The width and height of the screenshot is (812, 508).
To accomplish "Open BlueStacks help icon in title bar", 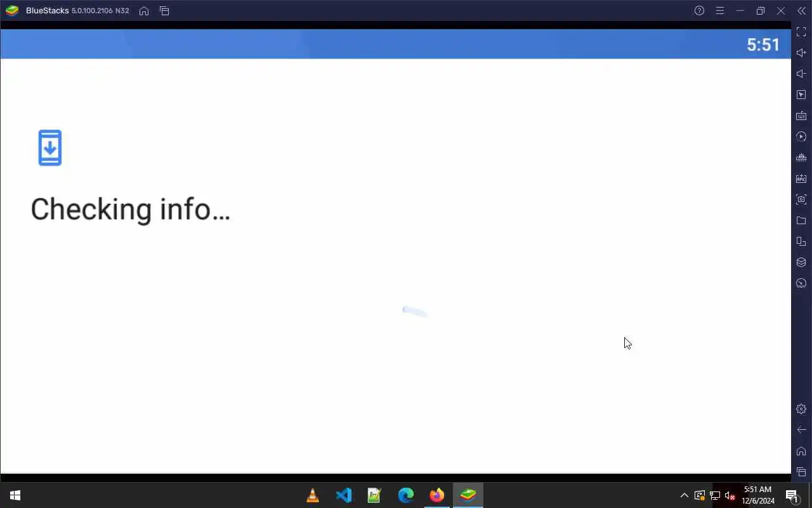I will tap(699, 11).
